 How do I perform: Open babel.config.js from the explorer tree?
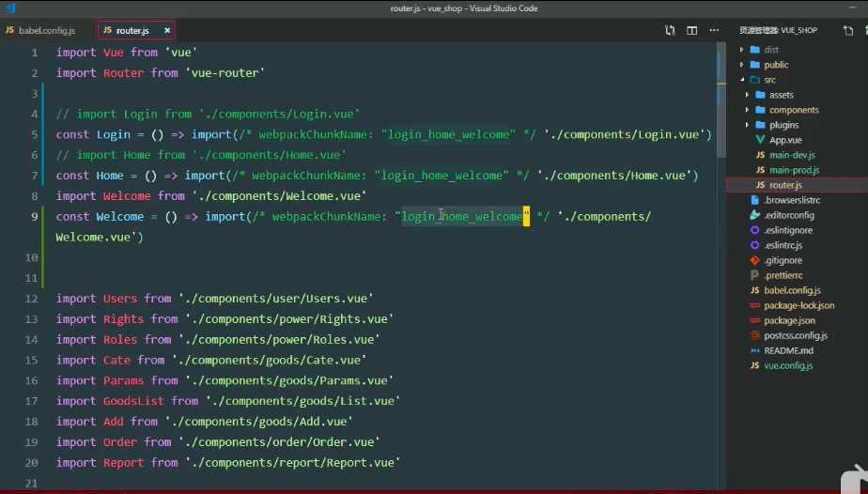[x=792, y=290]
